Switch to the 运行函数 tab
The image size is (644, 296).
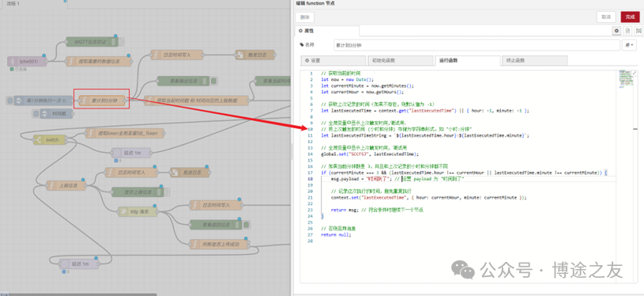(x=467, y=60)
